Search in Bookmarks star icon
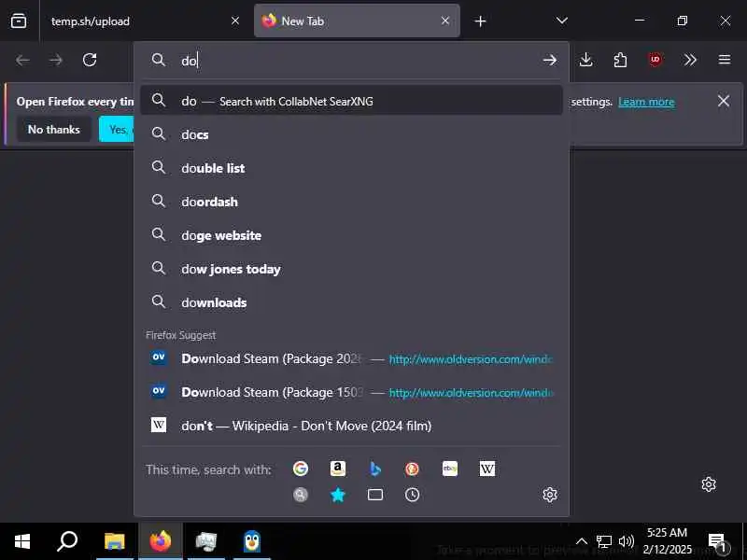Screen dimensions: 747x560 (x=338, y=495)
